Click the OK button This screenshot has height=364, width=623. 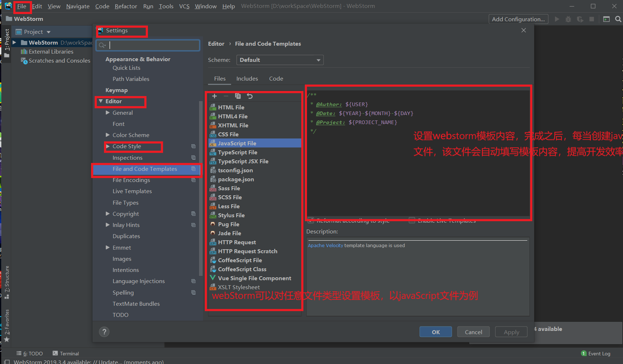pos(435,332)
